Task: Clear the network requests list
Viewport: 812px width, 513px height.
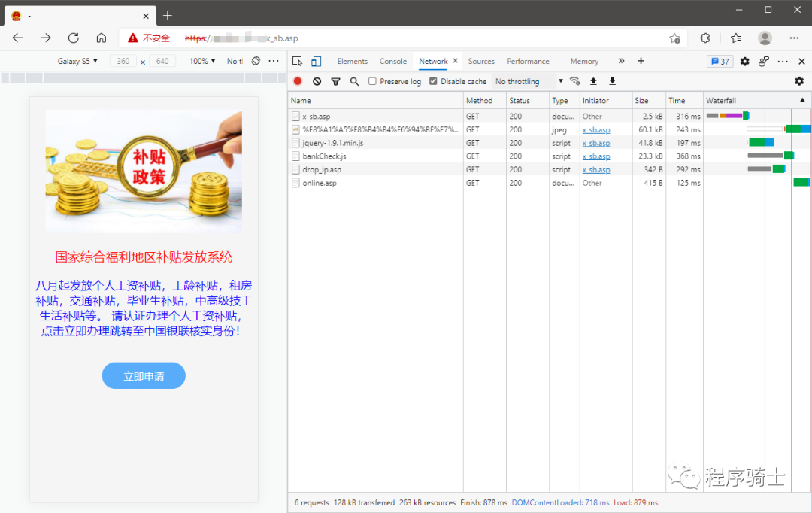Action: (x=316, y=80)
